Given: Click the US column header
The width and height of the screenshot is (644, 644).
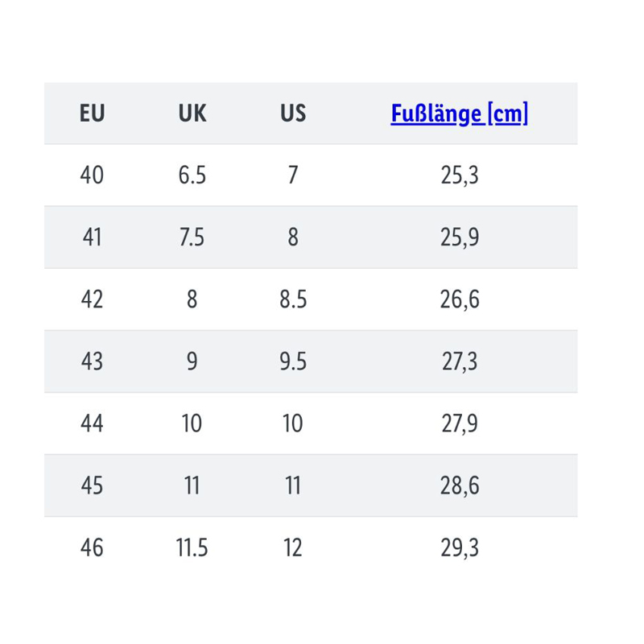Looking at the screenshot, I should [x=293, y=113].
